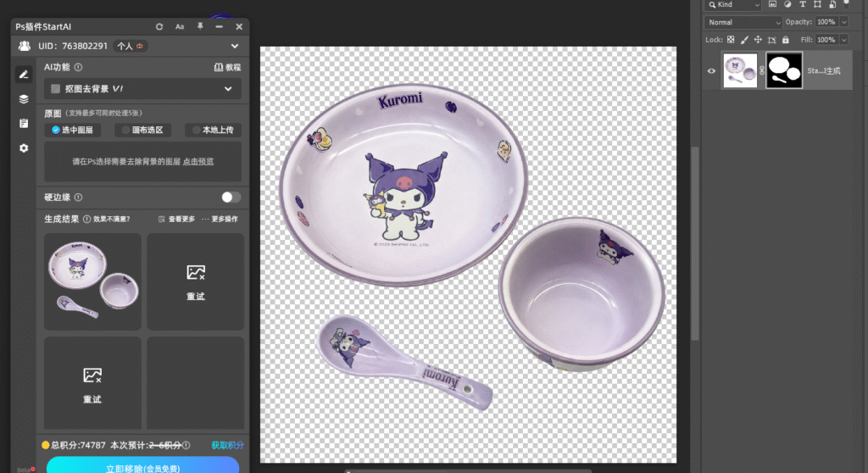This screenshot has width=868, height=473.
Task: Toggle the layer filter on/off switch
Action: coord(846,4)
